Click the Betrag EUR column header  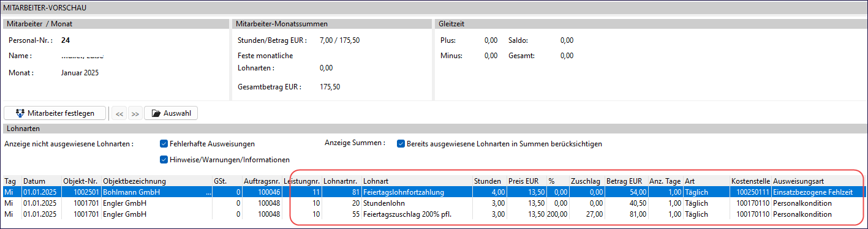pos(626,181)
